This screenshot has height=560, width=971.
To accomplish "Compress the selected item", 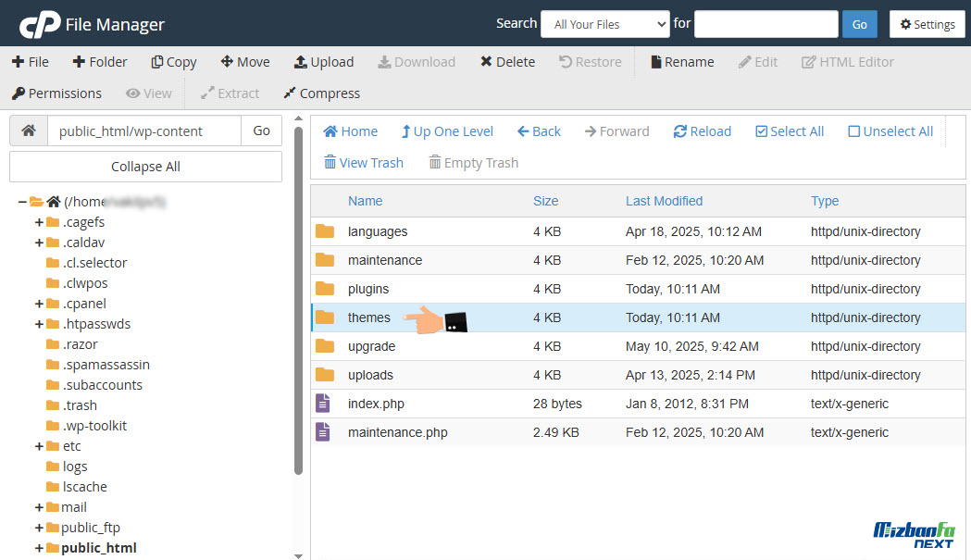I will pyautogui.click(x=321, y=93).
